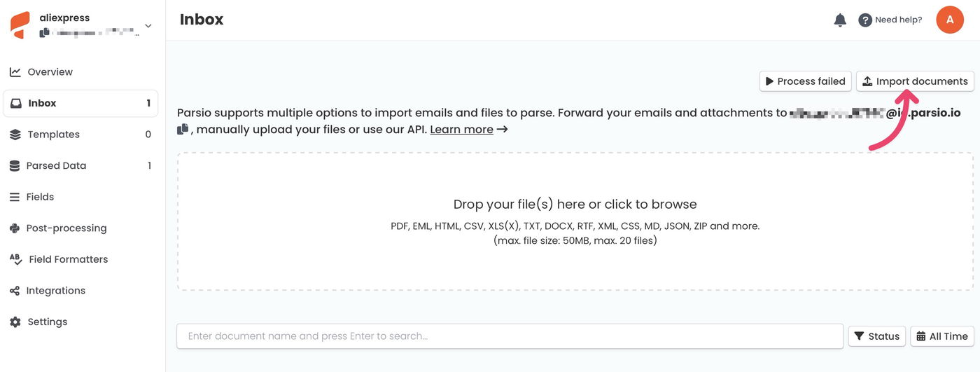Open Templates from the sidebar
Image resolution: width=980 pixels, height=372 pixels.
[x=53, y=135]
